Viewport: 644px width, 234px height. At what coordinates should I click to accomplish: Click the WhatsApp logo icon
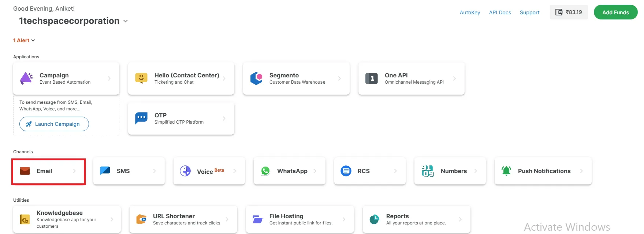click(x=265, y=171)
